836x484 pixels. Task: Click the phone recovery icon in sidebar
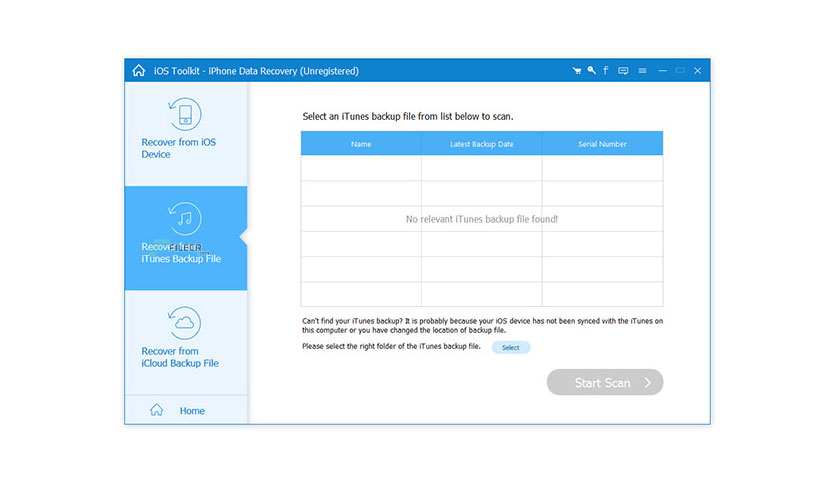[185, 114]
